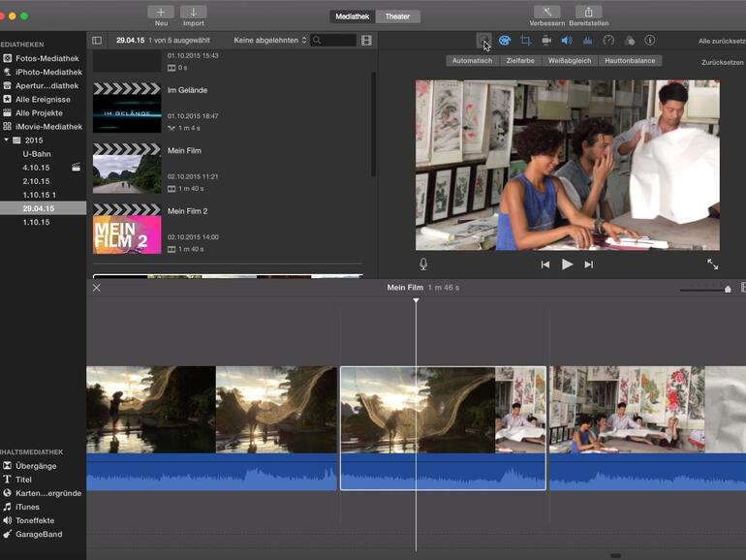Image resolution: width=746 pixels, height=560 pixels.
Task: Enter fullscreen preview mode
Action: pyautogui.click(x=712, y=264)
